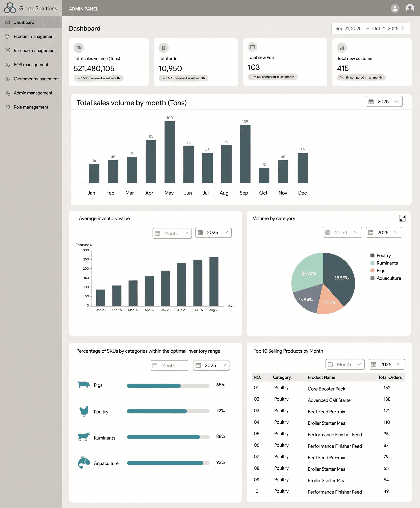Open the first user avatar icon in header
This screenshot has height=508, width=420.
click(395, 8)
